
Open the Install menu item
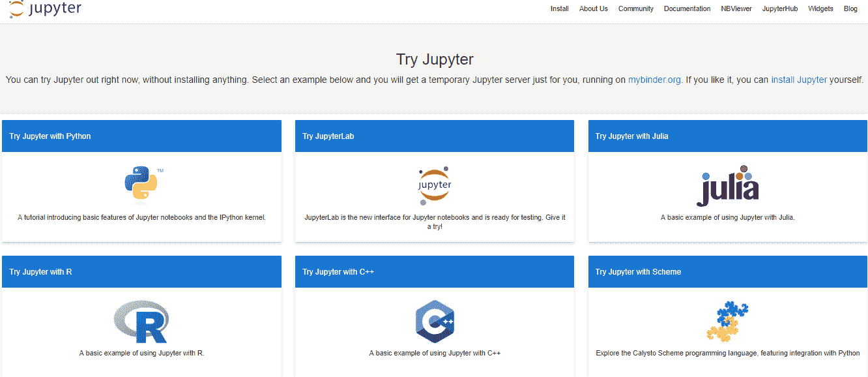point(559,9)
